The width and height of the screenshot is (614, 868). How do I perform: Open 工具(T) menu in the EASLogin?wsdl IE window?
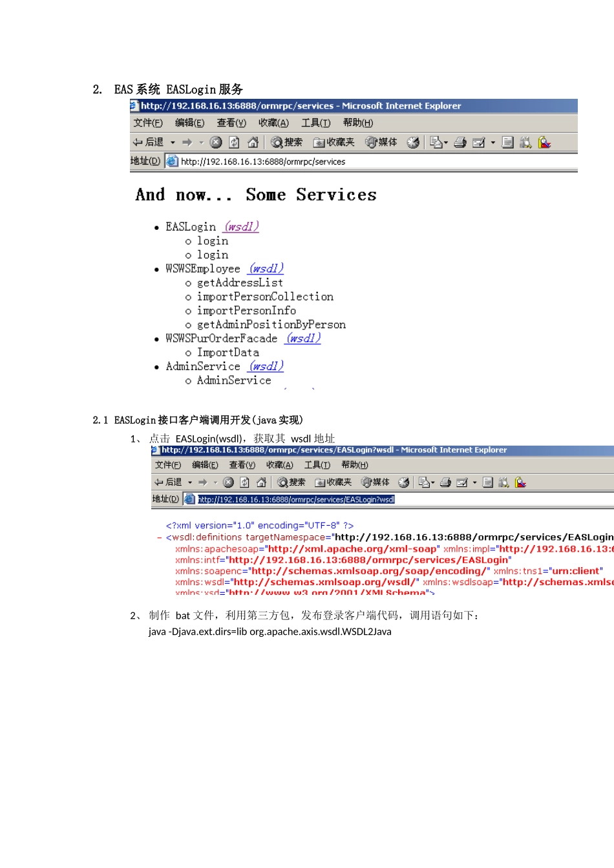(x=317, y=465)
